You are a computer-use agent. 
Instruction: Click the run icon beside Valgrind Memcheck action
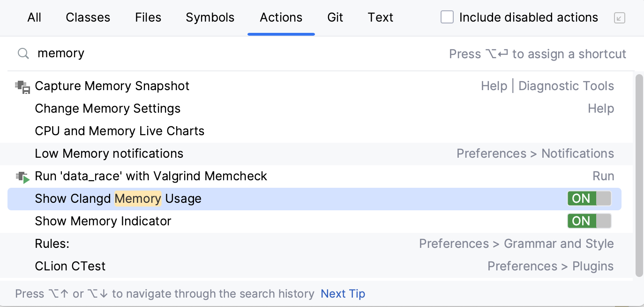tap(22, 176)
